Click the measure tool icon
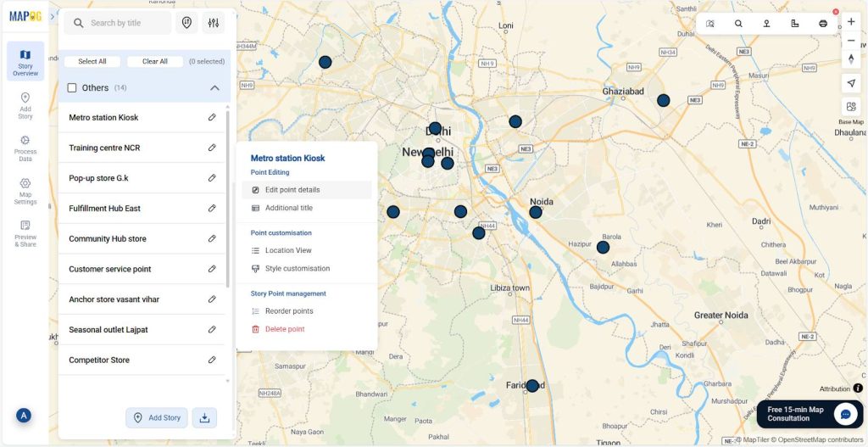The width and height of the screenshot is (868, 447). click(794, 24)
